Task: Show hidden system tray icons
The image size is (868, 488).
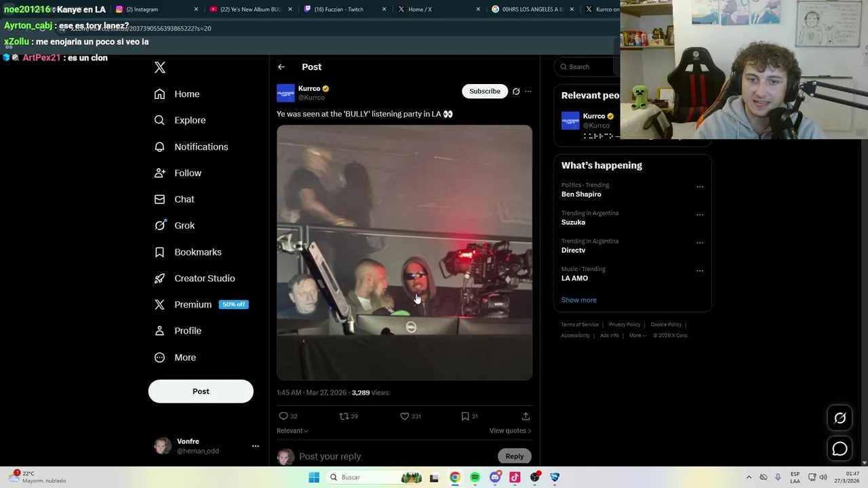Action: 749,477
